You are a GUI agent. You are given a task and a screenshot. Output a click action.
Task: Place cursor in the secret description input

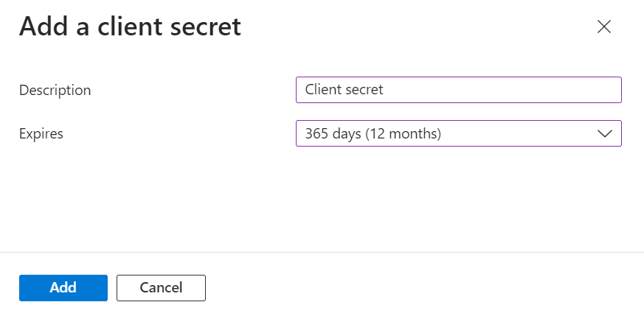(458, 90)
